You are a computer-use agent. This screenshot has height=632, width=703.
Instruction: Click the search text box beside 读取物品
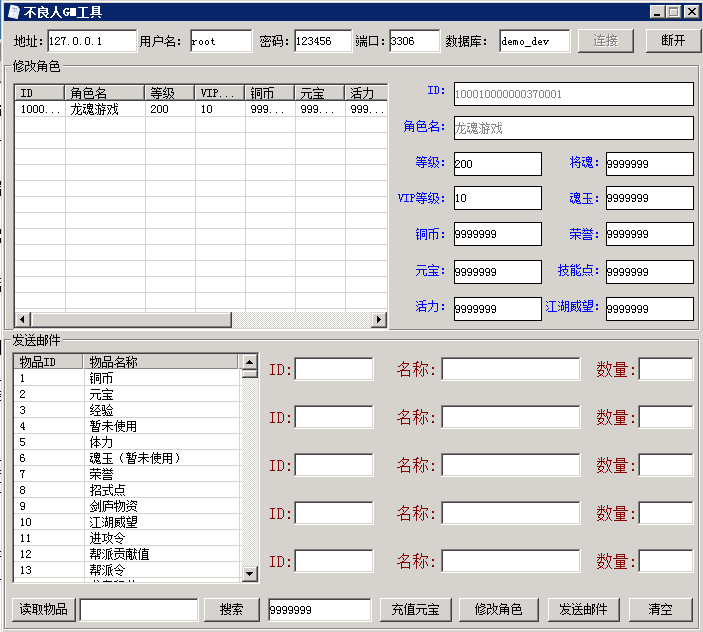point(138,609)
